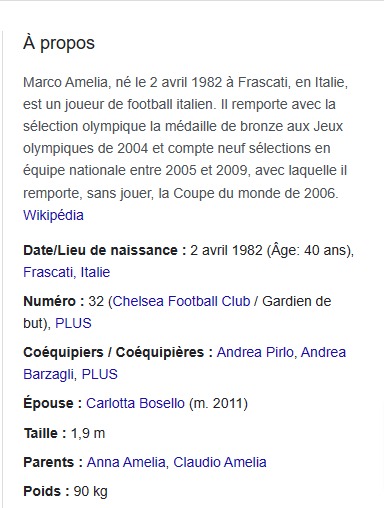The width and height of the screenshot is (384, 508).
Task: Click the Taille label
Action: click(x=45, y=433)
